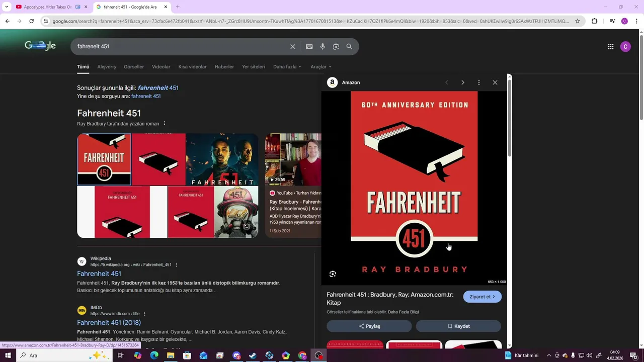The image size is (644, 362).
Task: Open image panel more options menu
Action: click(x=479, y=82)
